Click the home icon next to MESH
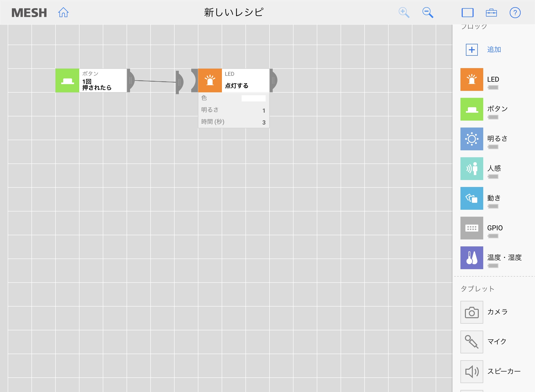Screen dimensions: 535x392 [x=63, y=12]
